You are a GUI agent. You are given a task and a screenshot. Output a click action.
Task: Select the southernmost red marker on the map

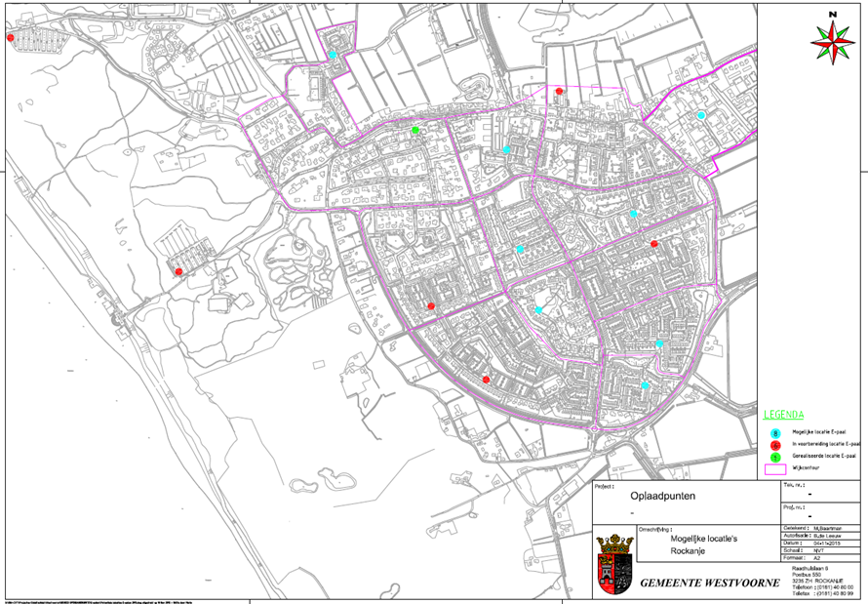(x=486, y=380)
